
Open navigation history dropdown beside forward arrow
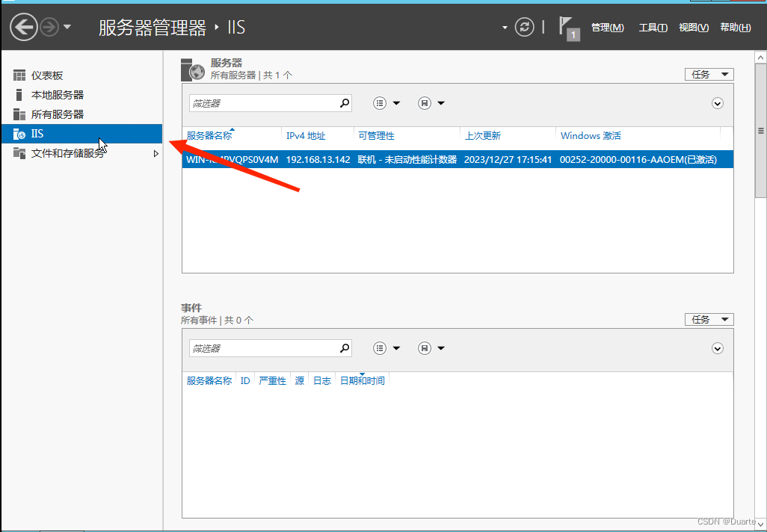(67, 27)
